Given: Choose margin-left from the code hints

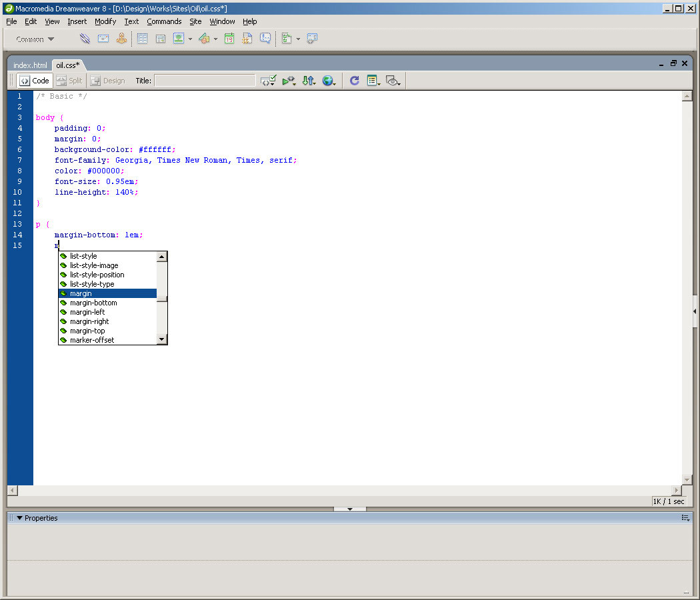Looking at the screenshot, I should coord(107,312).
